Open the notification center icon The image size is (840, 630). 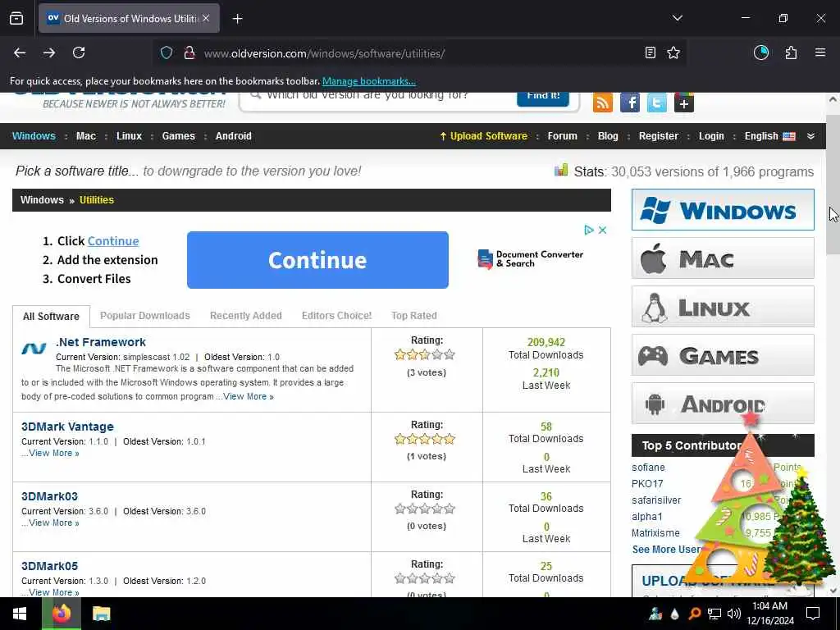point(813,614)
